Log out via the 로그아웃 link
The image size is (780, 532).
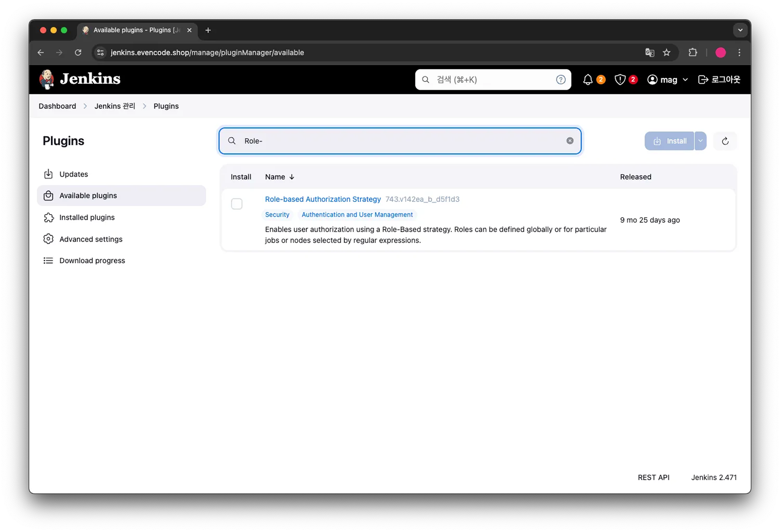click(x=719, y=80)
